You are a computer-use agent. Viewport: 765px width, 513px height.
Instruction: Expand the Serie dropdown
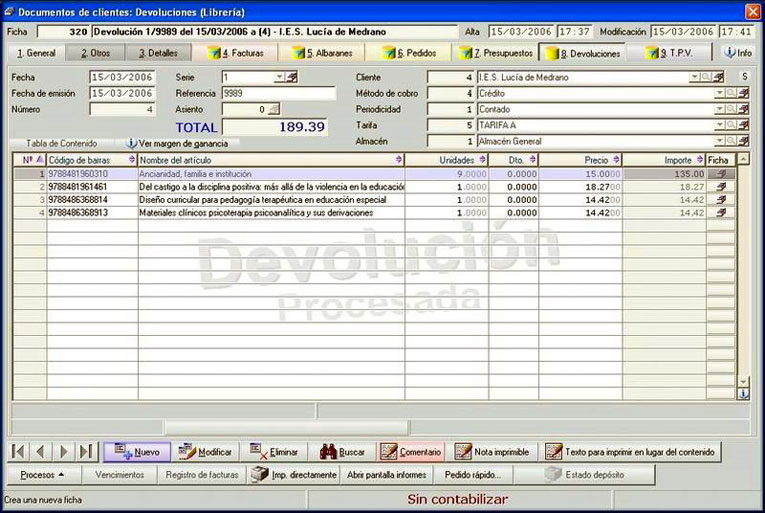[279, 77]
